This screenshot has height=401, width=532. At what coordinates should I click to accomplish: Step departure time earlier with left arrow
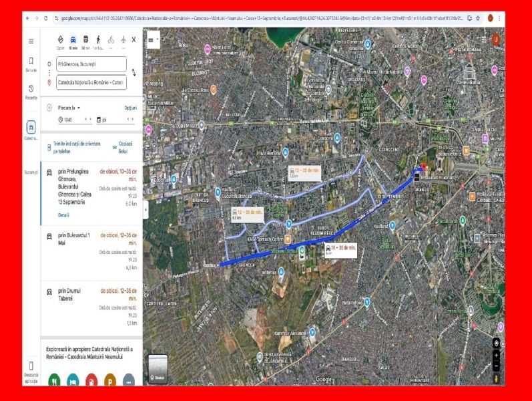pos(86,119)
